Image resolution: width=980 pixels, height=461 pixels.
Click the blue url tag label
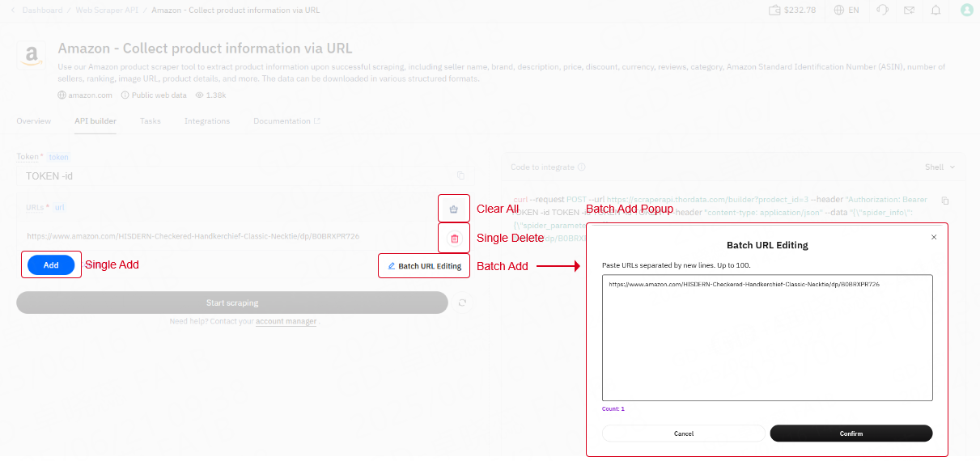tap(59, 208)
